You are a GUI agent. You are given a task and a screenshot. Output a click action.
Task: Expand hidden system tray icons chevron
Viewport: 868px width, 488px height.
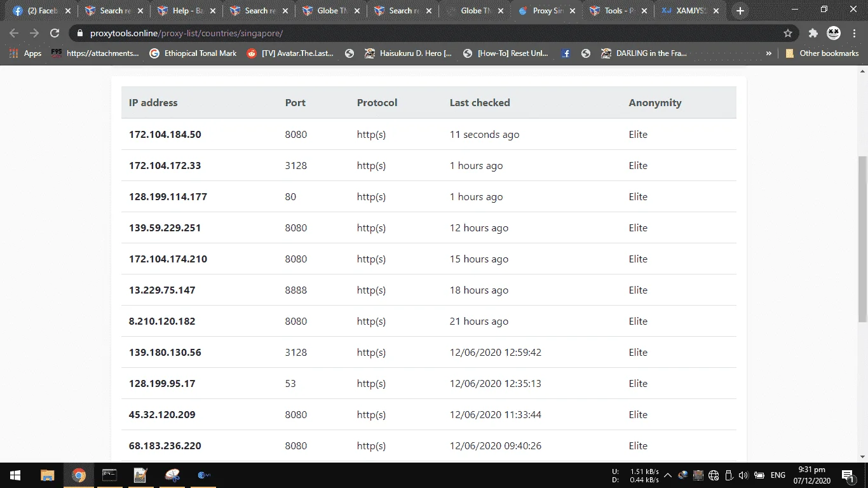668,475
